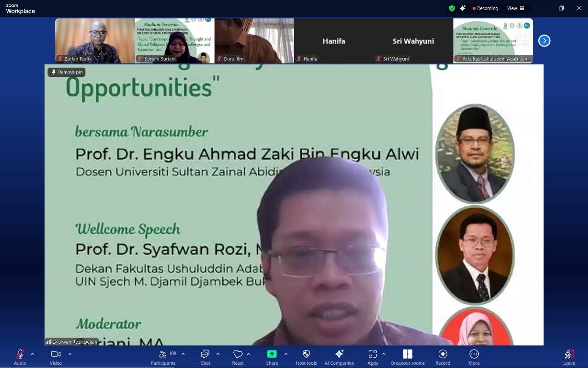
Task: Show next participants with arrow
Action: coord(544,41)
